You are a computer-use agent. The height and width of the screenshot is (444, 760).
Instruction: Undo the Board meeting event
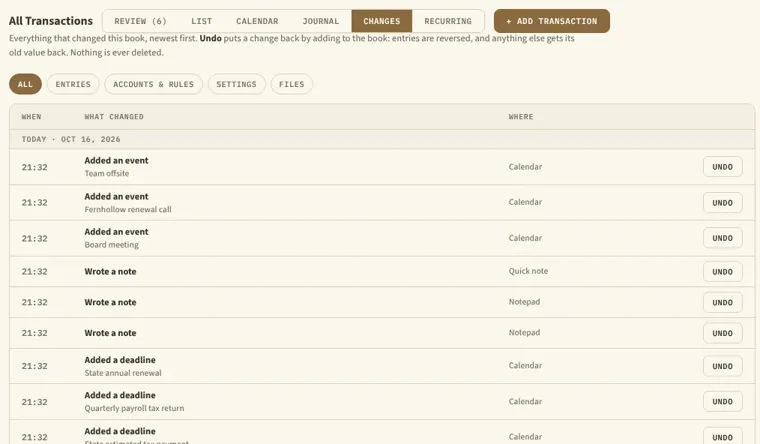[x=722, y=238]
